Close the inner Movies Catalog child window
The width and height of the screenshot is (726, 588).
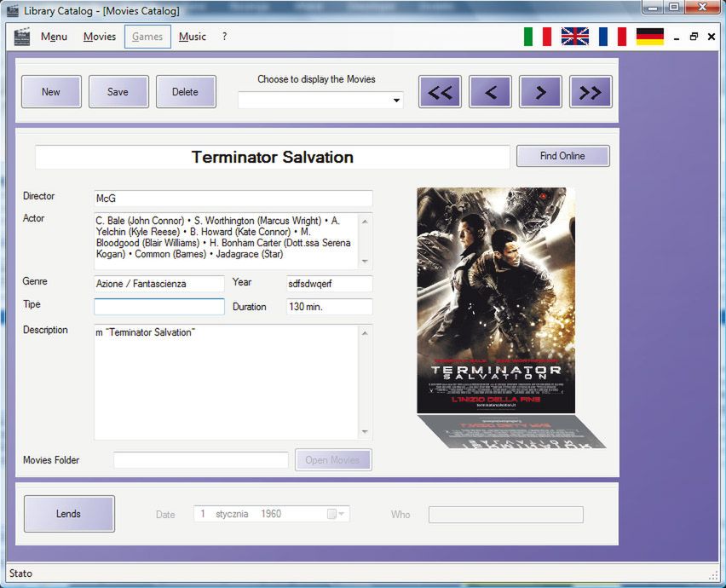[712, 37]
